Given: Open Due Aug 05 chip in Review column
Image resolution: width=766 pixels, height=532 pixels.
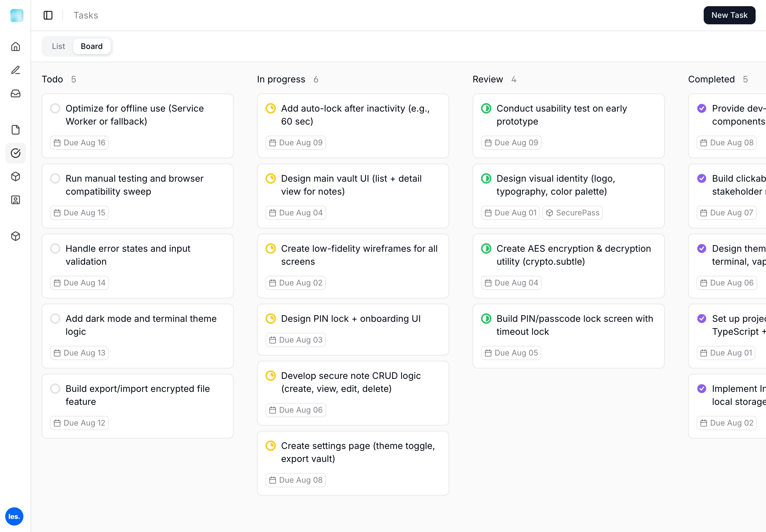Looking at the screenshot, I should [511, 353].
